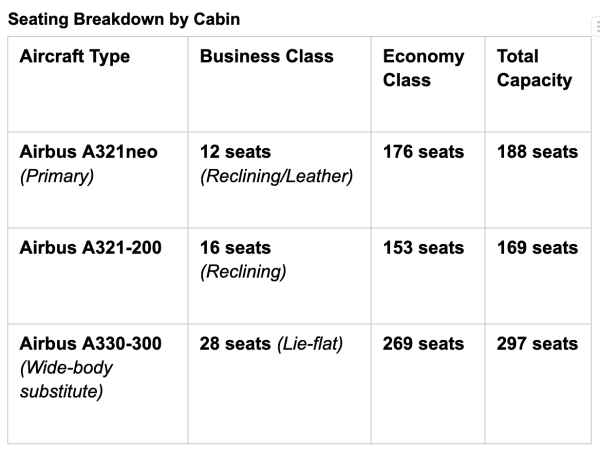Click the Seating Breakdown by Cabin heading
This screenshot has width=600, height=453.
(x=124, y=19)
